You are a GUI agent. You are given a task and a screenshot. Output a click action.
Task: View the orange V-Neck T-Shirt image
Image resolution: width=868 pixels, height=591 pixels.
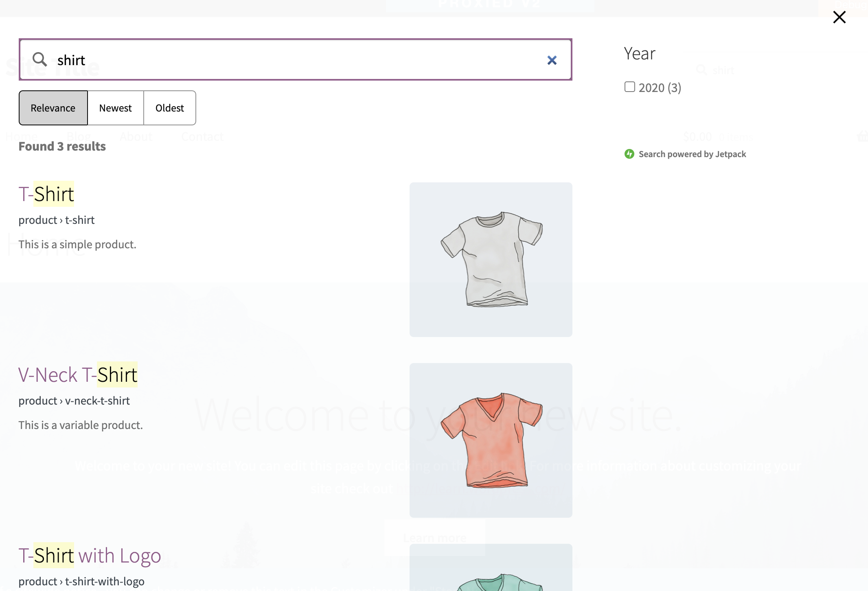point(491,440)
